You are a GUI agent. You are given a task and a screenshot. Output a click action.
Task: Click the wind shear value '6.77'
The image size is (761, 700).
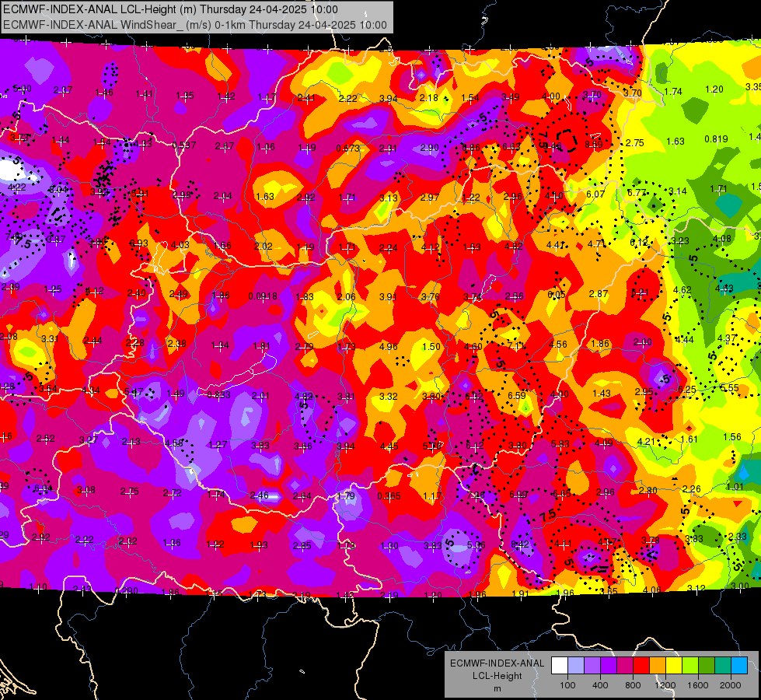pyautogui.click(x=637, y=192)
